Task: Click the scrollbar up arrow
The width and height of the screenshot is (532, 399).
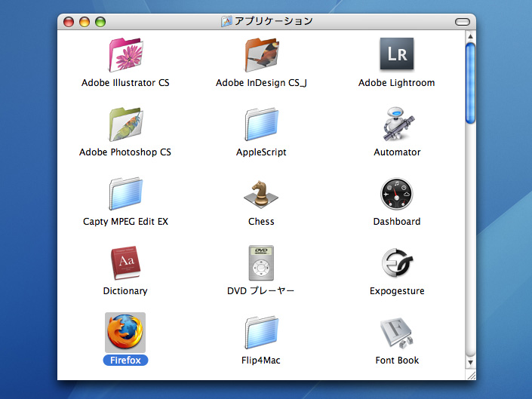Action: pyautogui.click(x=471, y=35)
